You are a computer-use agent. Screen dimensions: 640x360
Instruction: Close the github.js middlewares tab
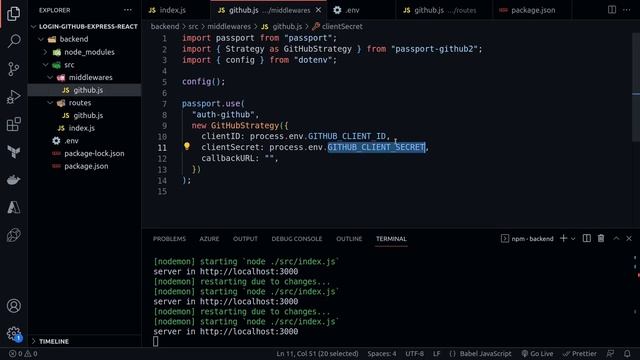(x=318, y=10)
